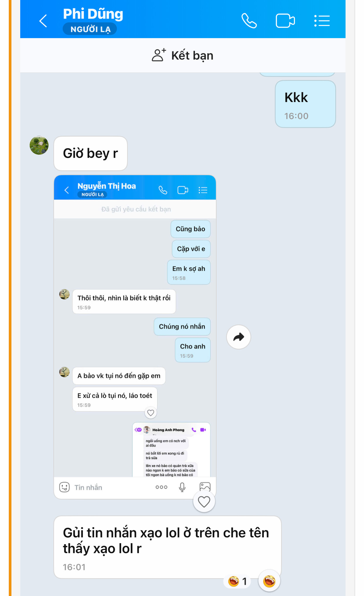
Task: Start a video call with Phi Dũng
Action: pyautogui.click(x=285, y=21)
